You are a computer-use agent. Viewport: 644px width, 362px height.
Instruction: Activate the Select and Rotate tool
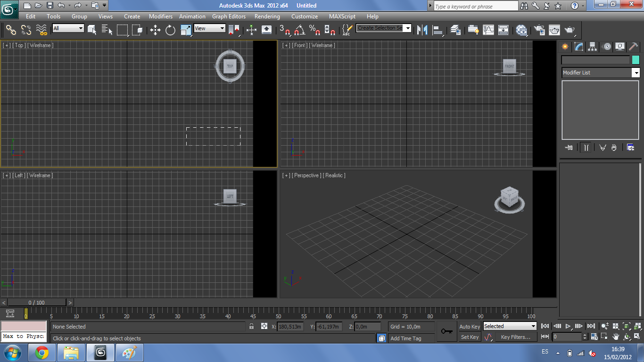point(170,30)
